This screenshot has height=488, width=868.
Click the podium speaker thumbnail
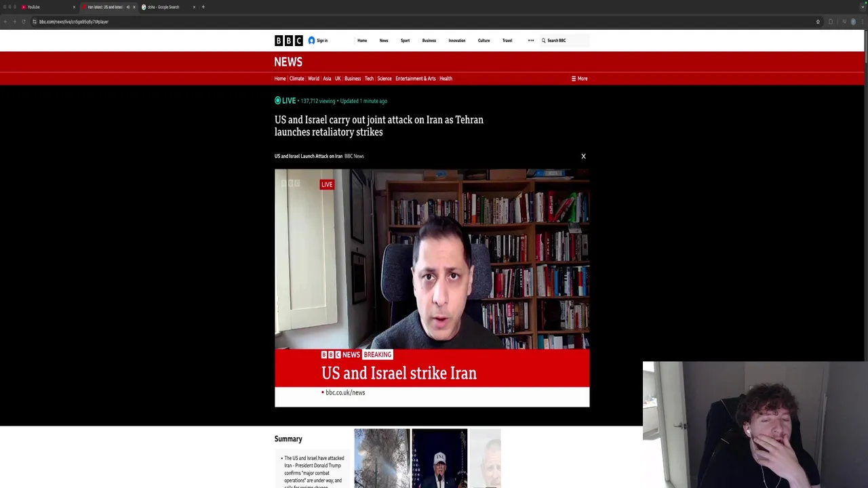point(439,458)
